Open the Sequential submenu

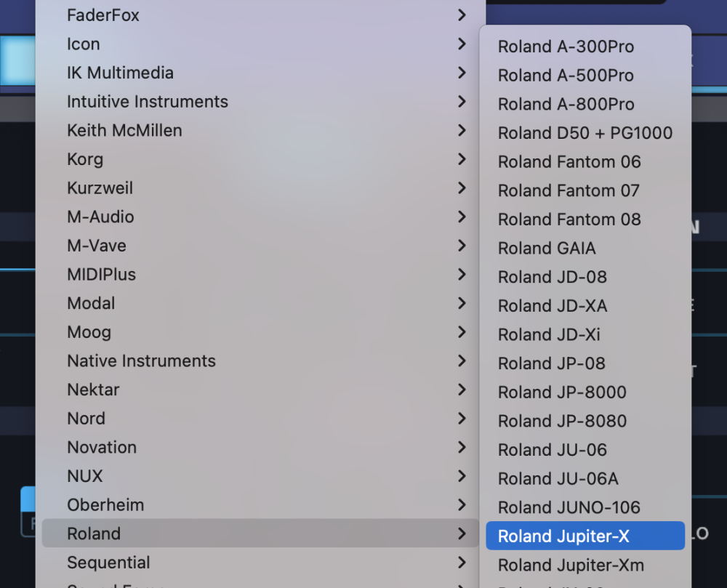(260, 563)
